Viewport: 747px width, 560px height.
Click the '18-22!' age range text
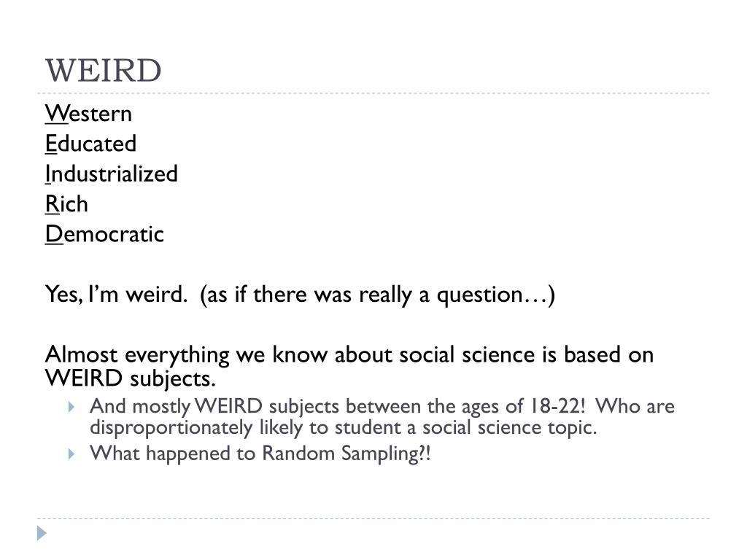(556, 406)
